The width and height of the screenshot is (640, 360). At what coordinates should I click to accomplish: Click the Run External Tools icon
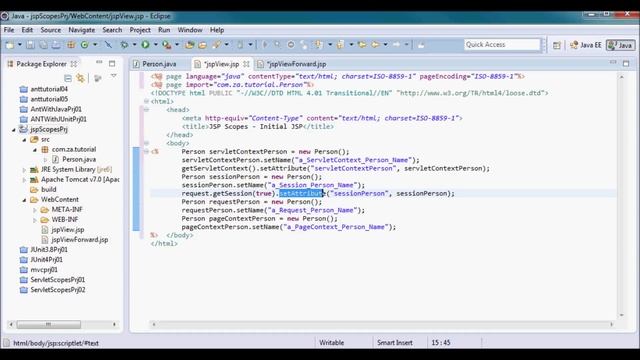[167, 45]
